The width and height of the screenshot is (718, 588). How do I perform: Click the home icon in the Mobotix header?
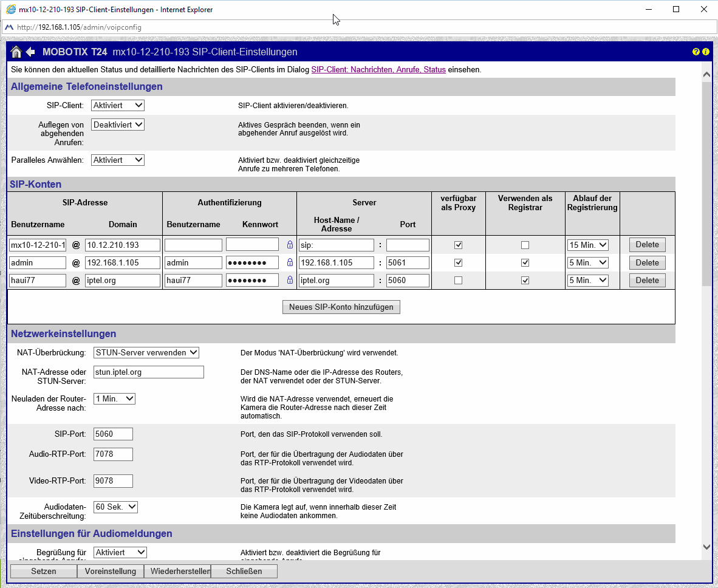(x=16, y=52)
